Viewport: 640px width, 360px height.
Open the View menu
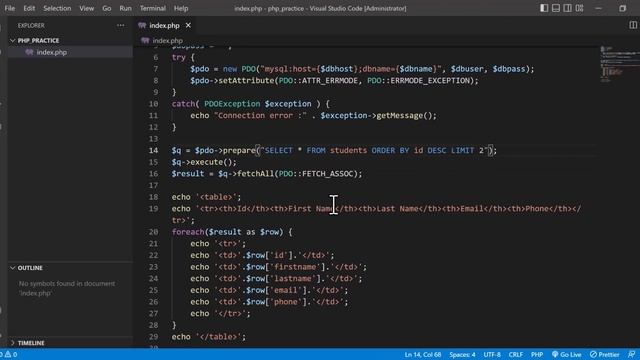point(87,8)
